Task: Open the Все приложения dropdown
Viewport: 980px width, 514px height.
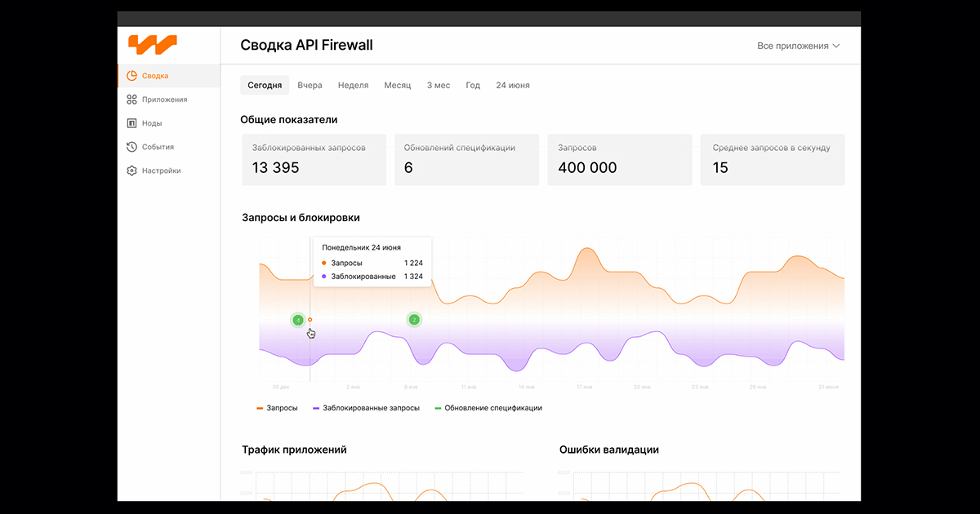Action: [x=799, y=46]
